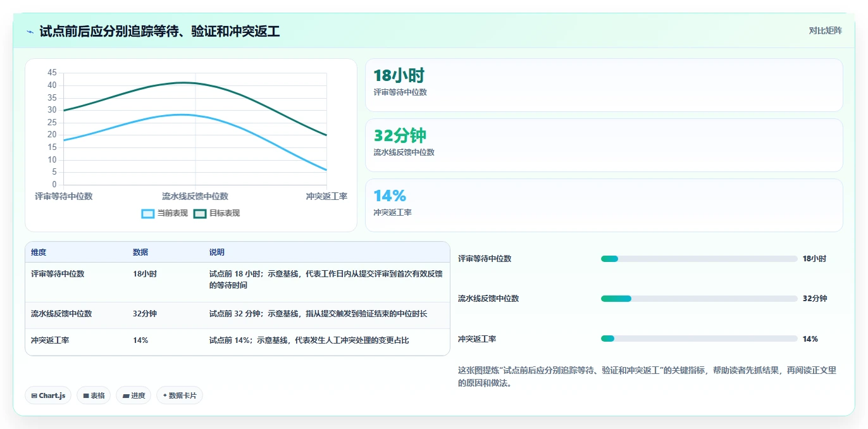Click the chart axis label 冲突返工率

pyautogui.click(x=326, y=197)
